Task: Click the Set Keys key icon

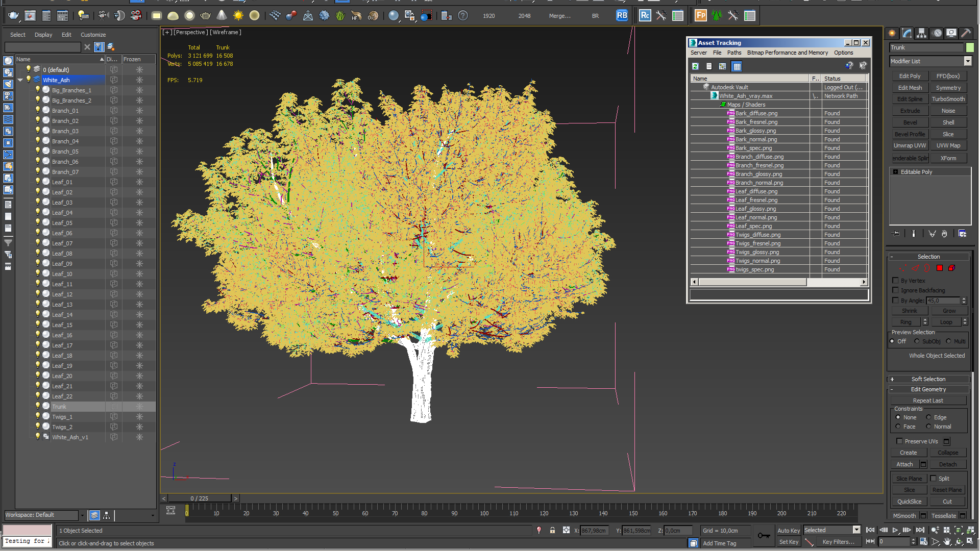Action: click(764, 535)
